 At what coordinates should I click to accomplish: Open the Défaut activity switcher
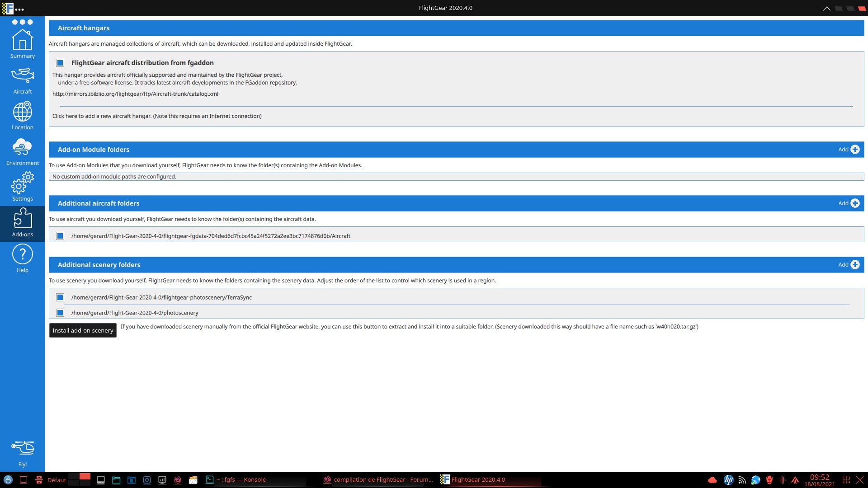click(x=51, y=480)
